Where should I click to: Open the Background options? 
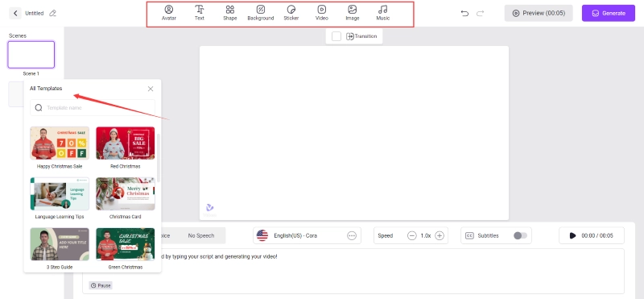click(260, 13)
